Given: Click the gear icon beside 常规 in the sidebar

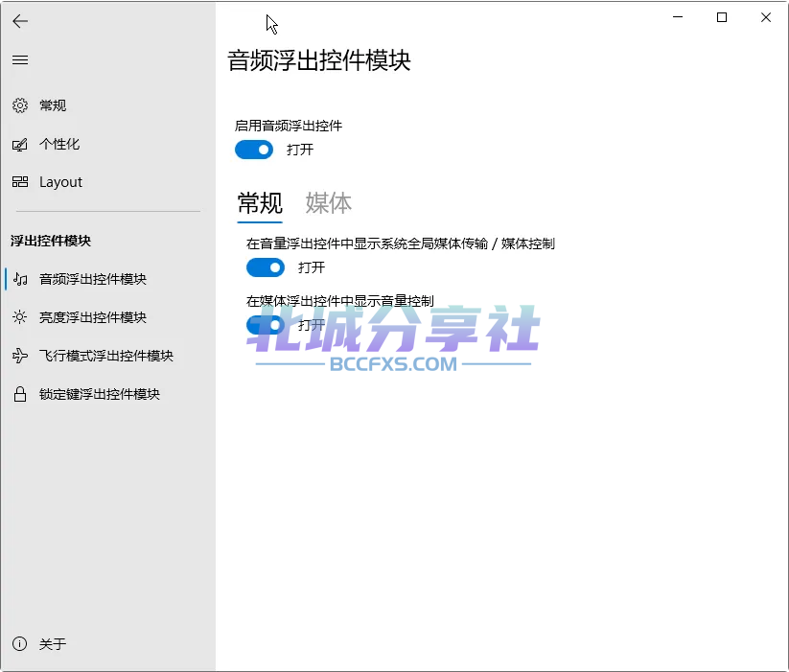Looking at the screenshot, I should click(20, 105).
